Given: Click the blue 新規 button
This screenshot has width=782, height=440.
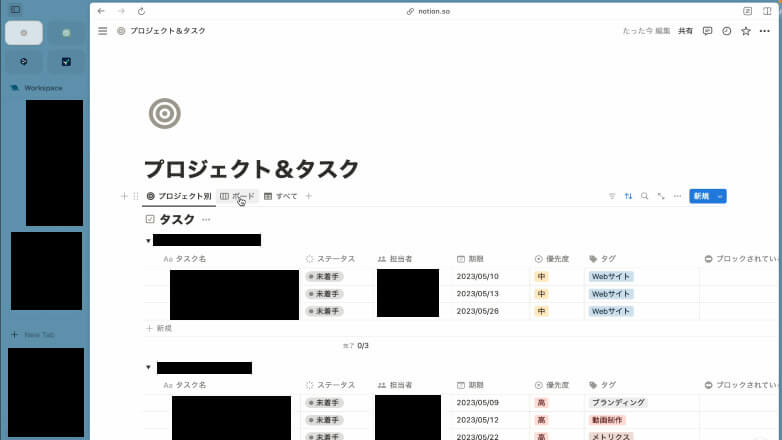Looking at the screenshot, I should click(x=702, y=196).
